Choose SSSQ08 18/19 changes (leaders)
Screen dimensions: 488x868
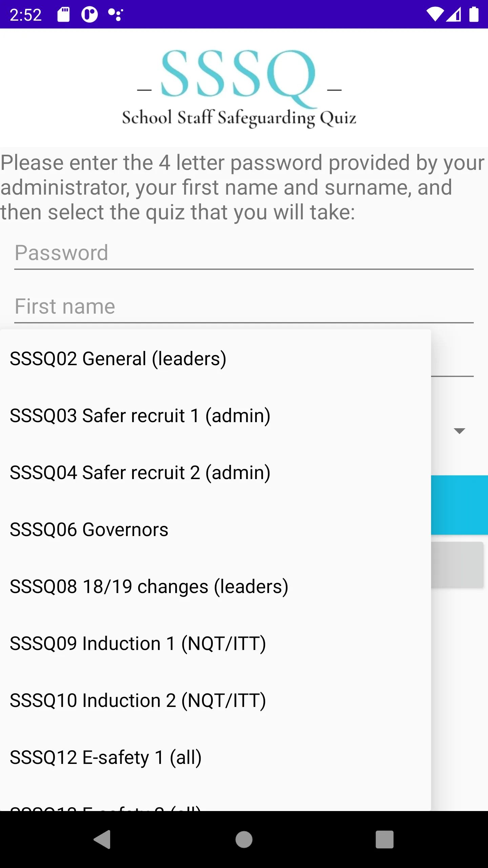pos(216,587)
